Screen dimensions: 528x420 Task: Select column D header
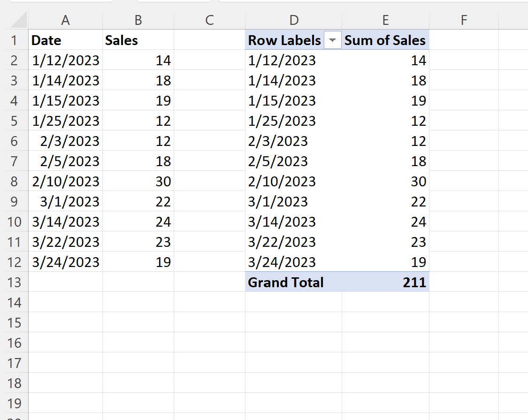(293, 20)
